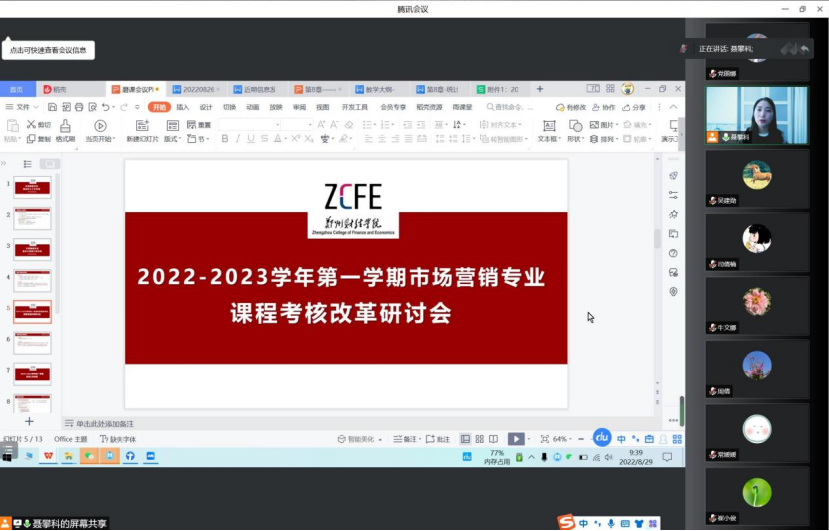829x531 pixels.
Task: Click the text box (文本框) icon
Action: [x=549, y=126]
